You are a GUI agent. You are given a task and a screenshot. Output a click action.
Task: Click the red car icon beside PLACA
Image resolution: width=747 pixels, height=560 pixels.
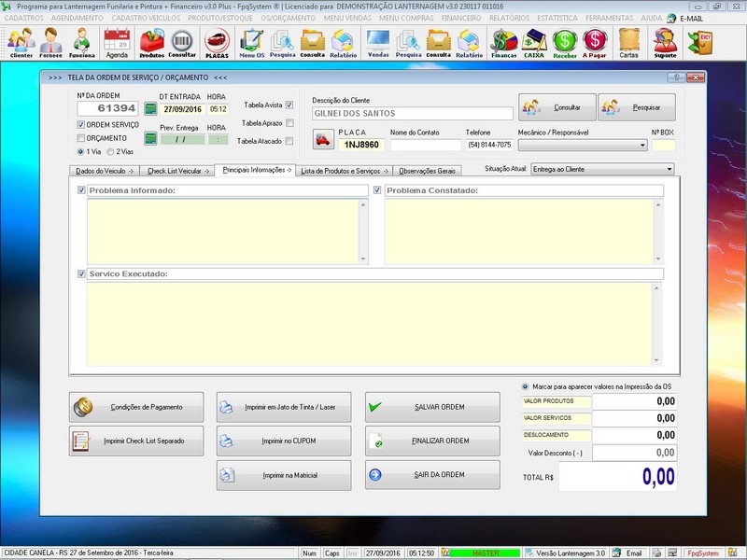coord(322,141)
